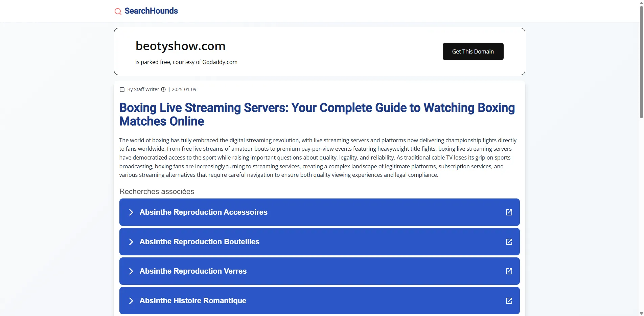Click the Boxing Live Streaming Servers article title
Screen dimensions: 644x316
[x=317, y=114]
